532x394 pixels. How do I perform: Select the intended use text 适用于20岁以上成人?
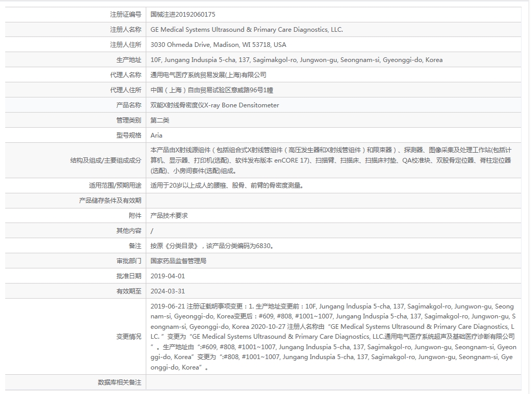(x=227, y=186)
